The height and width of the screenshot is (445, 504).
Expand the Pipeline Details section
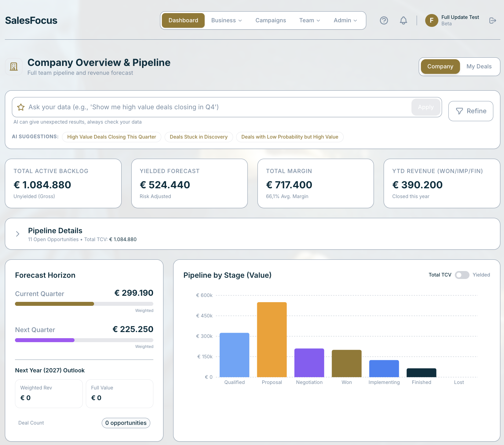pyautogui.click(x=18, y=234)
